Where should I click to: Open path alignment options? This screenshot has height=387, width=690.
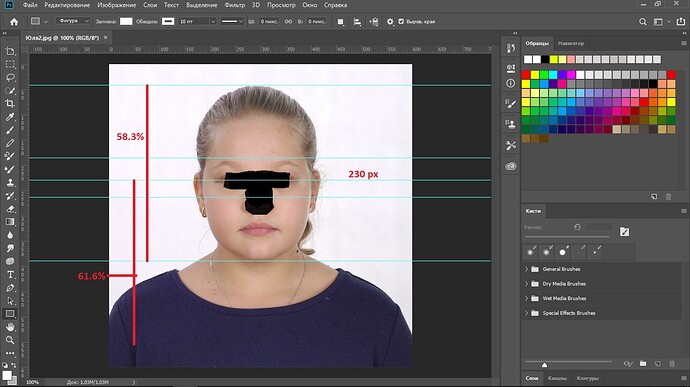tap(357, 22)
